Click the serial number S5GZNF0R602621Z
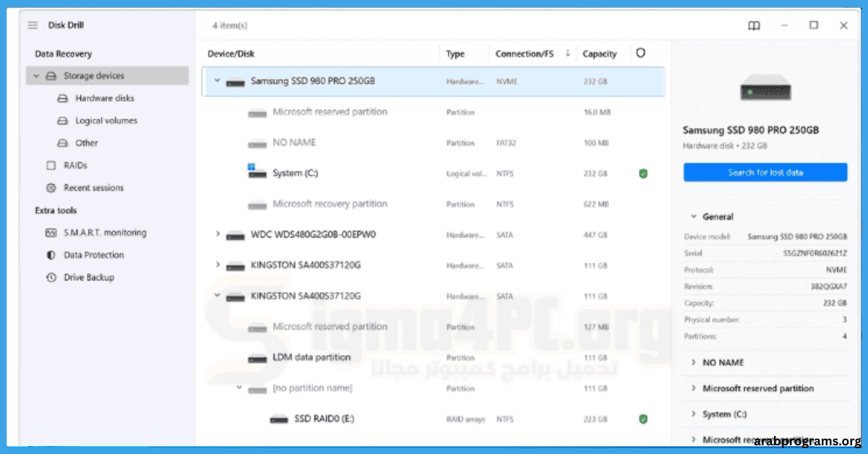The height and width of the screenshot is (454, 868). [x=815, y=254]
